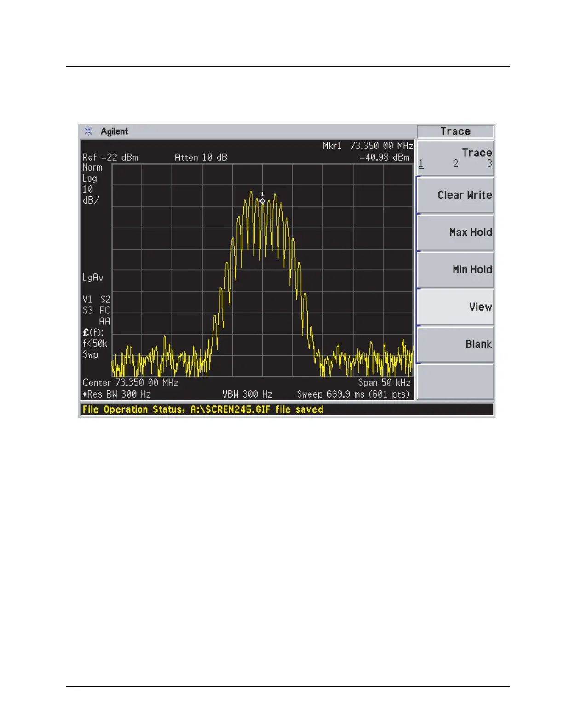563x728 pixels.
Task: Select trace number 3 in Trace softkey
Action: point(489,164)
